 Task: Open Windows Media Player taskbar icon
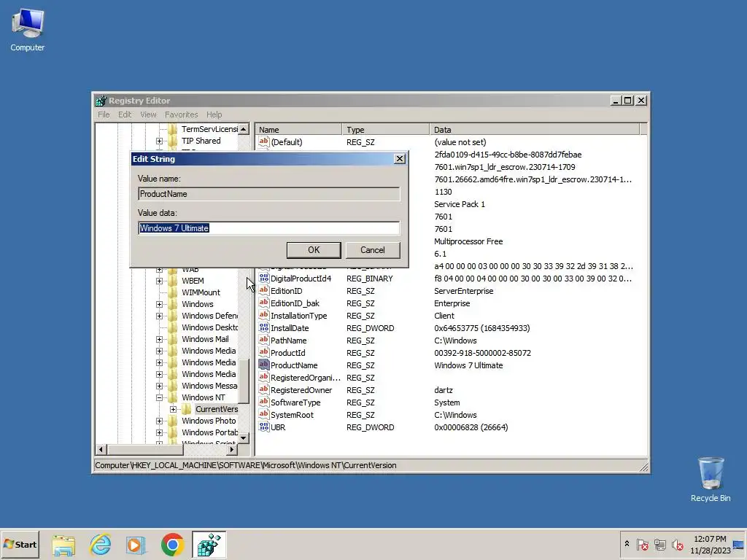point(136,545)
